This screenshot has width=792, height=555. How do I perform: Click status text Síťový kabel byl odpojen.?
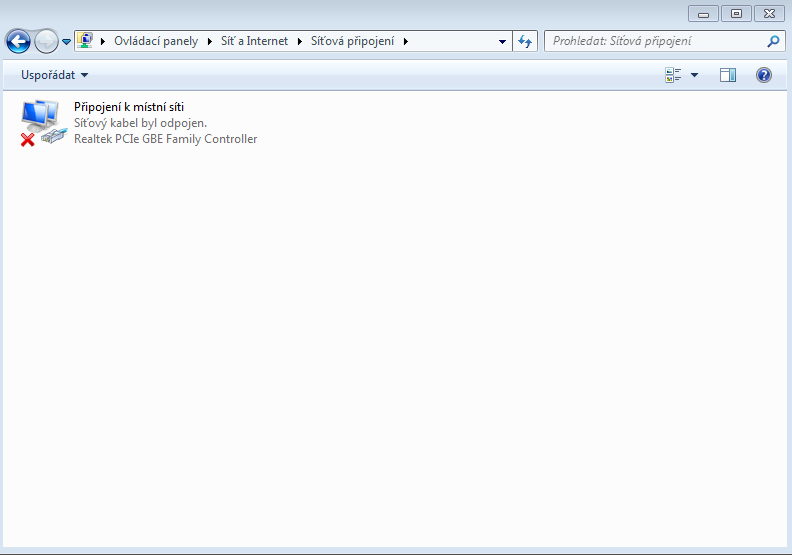click(x=140, y=123)
